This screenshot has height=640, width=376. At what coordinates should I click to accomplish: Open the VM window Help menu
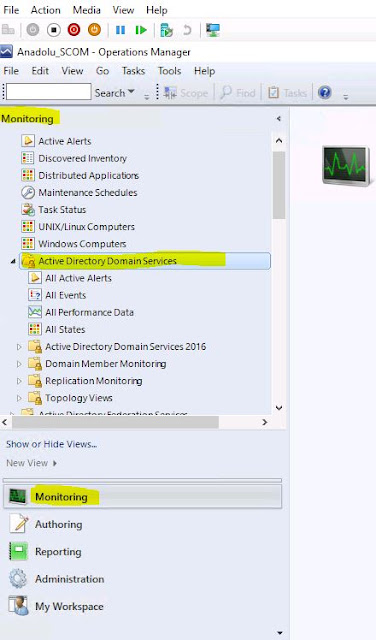tap(157, 10)
